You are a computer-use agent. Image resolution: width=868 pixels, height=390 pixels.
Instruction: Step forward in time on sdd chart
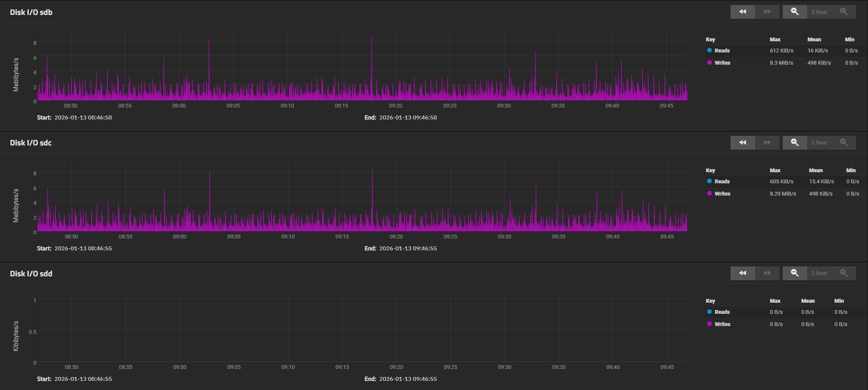[x=767, y=273]
